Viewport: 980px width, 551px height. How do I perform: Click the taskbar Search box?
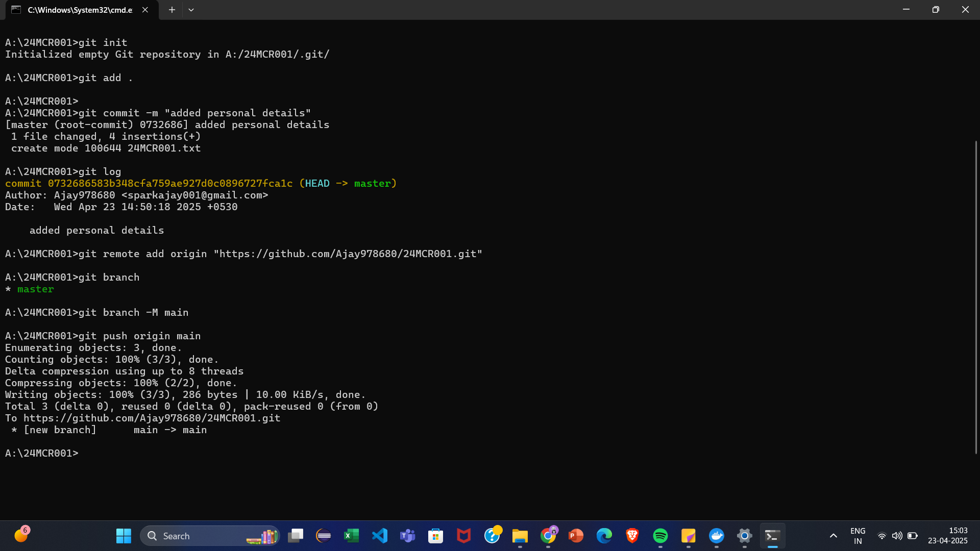point(210,536)
